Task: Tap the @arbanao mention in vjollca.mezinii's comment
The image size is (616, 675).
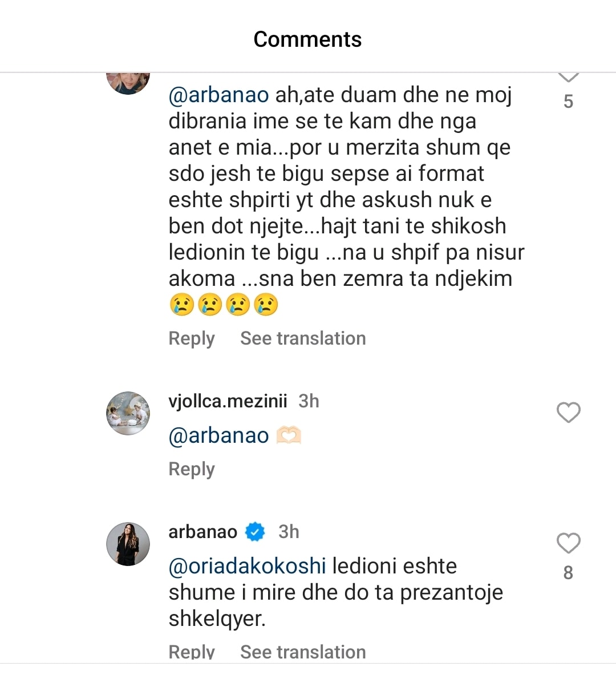Action: [x=218, y=436]
